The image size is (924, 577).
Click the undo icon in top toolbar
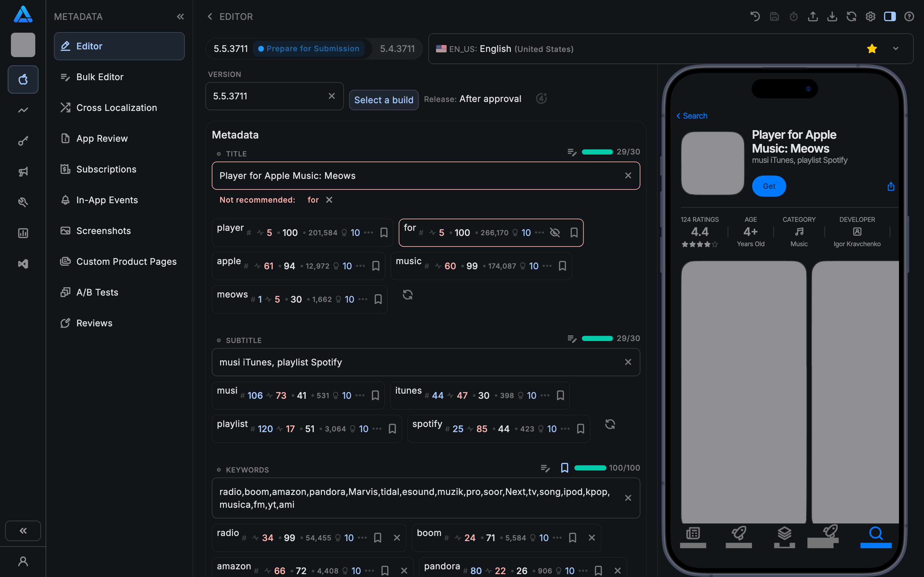(x=755, y=16)
